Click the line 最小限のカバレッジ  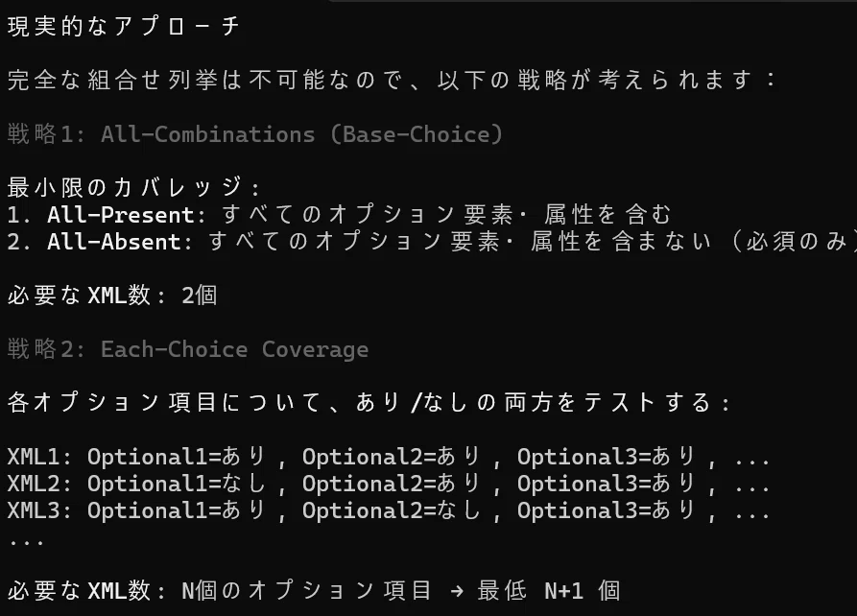pyautogui.click(x=133, y=187)
